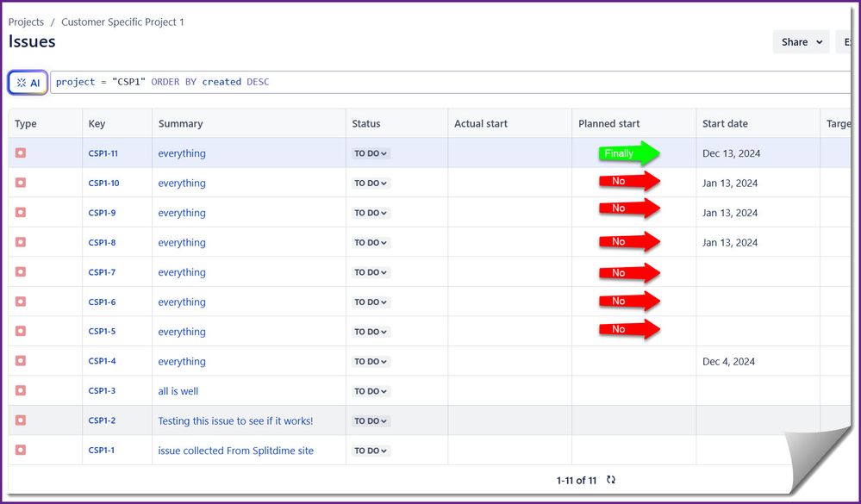Click issue type icon for CSP1-8
The height and width of the screenshot is (504, 861).
click(x=21, y=242)
